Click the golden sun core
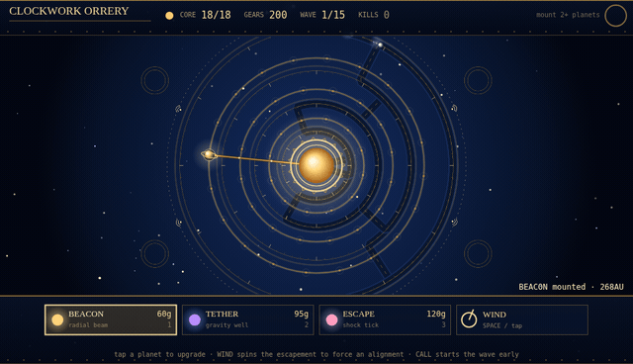 click(x=316, y=165)
